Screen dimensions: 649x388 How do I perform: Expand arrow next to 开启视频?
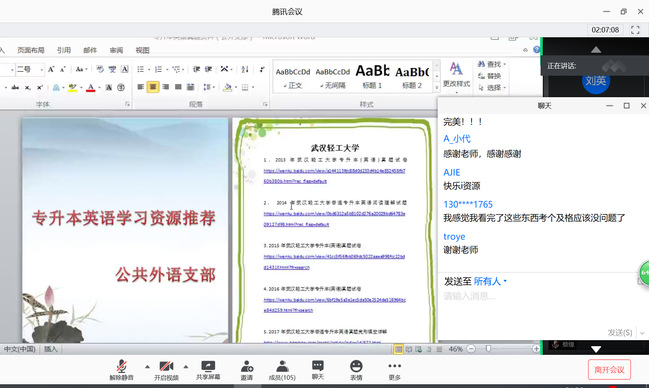click(x=186, y=366)
